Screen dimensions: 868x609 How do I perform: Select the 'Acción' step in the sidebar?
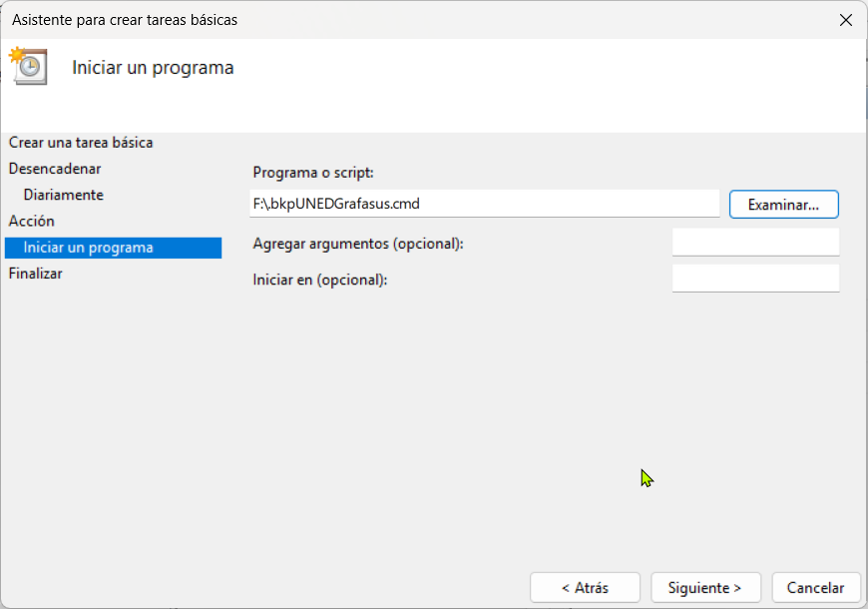point(32,221)
